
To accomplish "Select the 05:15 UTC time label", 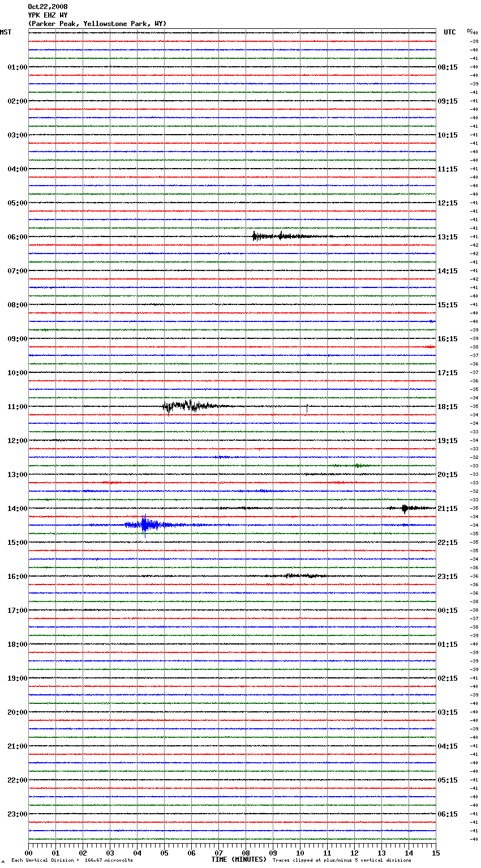I will point(448,780).
